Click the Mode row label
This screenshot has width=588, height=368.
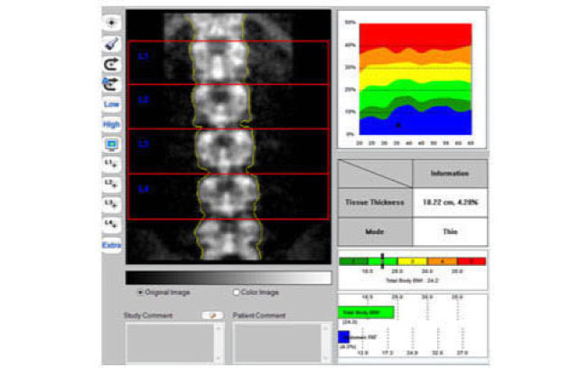click(x=375, y=231)
